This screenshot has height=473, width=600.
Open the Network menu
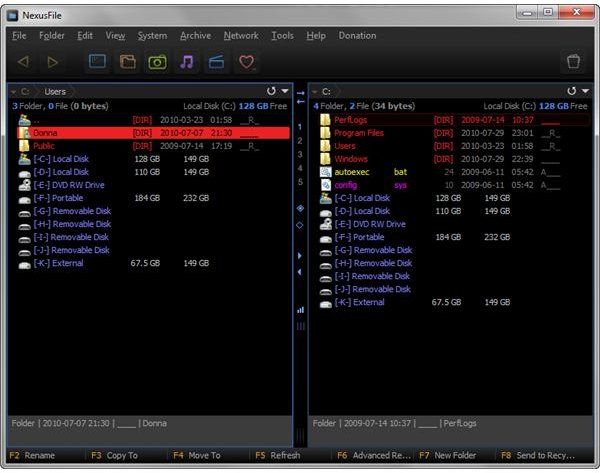coord(241,36)
